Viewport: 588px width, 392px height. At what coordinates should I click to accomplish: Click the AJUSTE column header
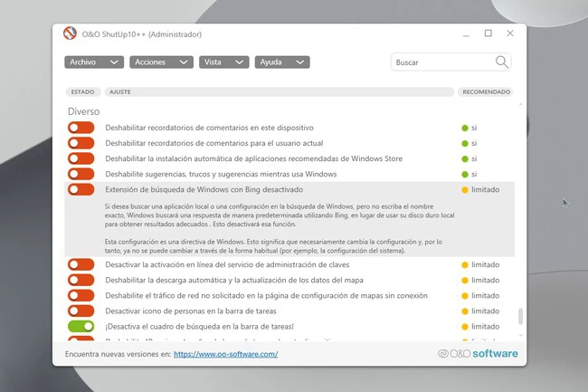pyautogui.click(x=280, y=92)
